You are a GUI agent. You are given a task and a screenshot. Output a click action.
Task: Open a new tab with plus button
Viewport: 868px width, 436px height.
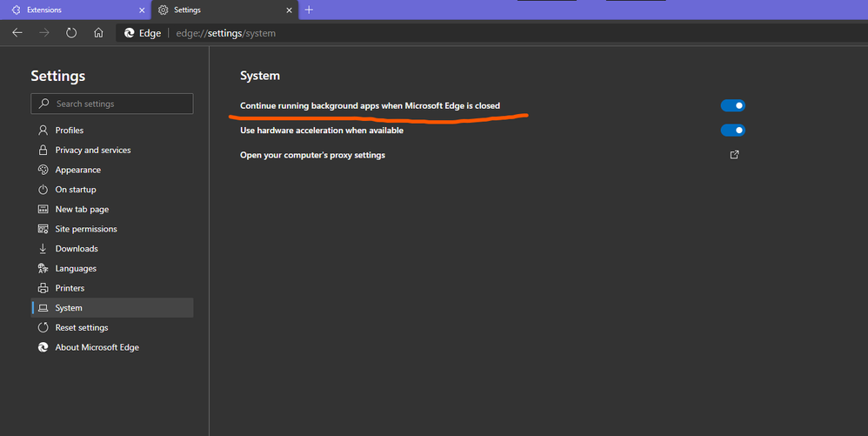tap(309, 10)
